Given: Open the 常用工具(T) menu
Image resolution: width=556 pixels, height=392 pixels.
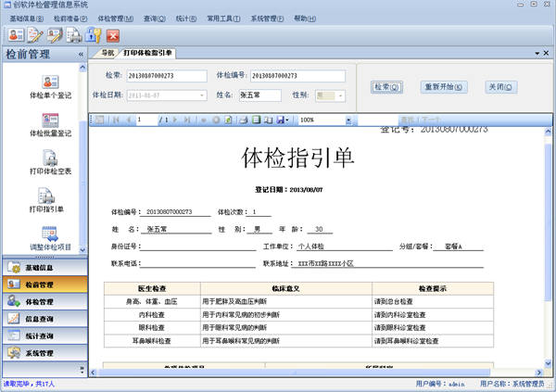Looking at the screenshot, I should [x=223, y=19].
